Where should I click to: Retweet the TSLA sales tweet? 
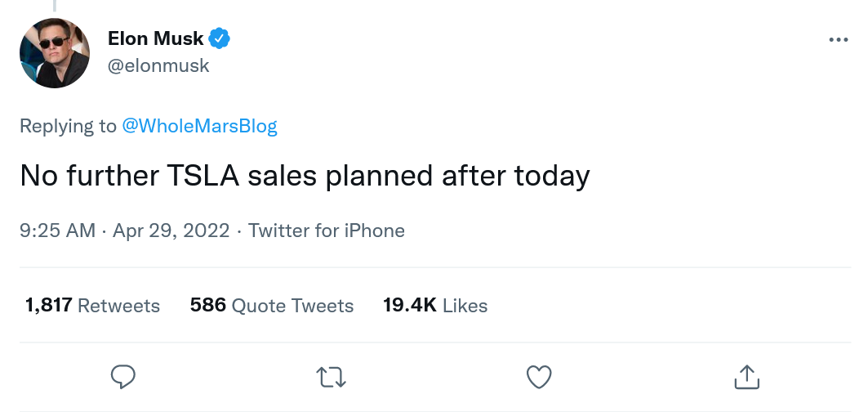331,377
